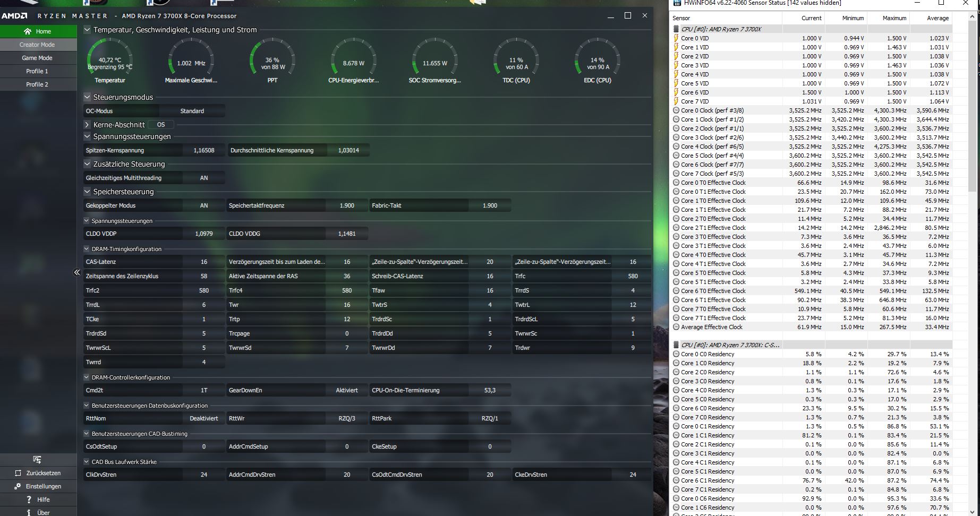Click the Hilfe question mark icon
This screenshot has width=980, height=516.
tap(29, 500)
